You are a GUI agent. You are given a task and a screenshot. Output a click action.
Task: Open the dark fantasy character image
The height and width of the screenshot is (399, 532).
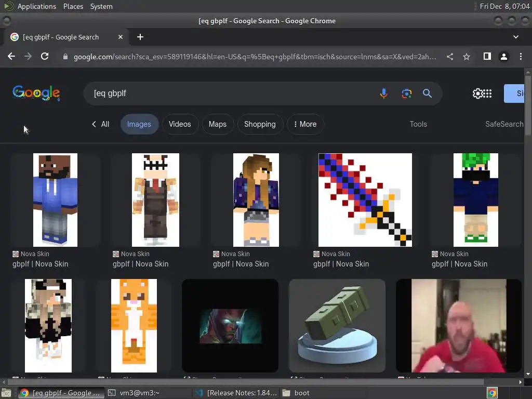coord(230,325)
